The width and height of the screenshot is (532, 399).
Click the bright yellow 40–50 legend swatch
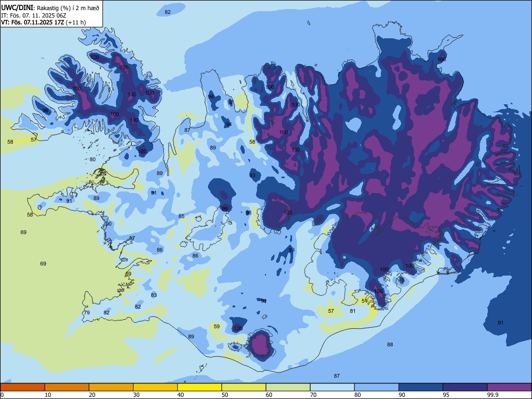[199, 387]
